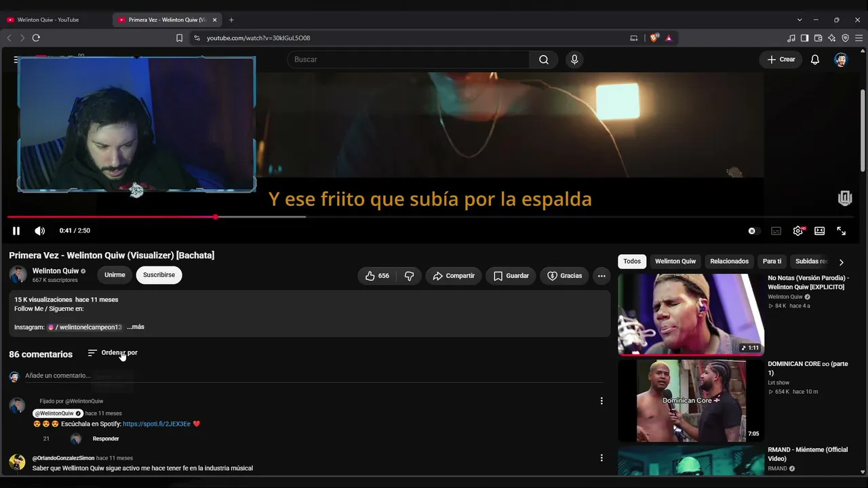The width and height of the screenshot is (868, 488).
Task: Bookmark this page
Action: coord(179,38)
